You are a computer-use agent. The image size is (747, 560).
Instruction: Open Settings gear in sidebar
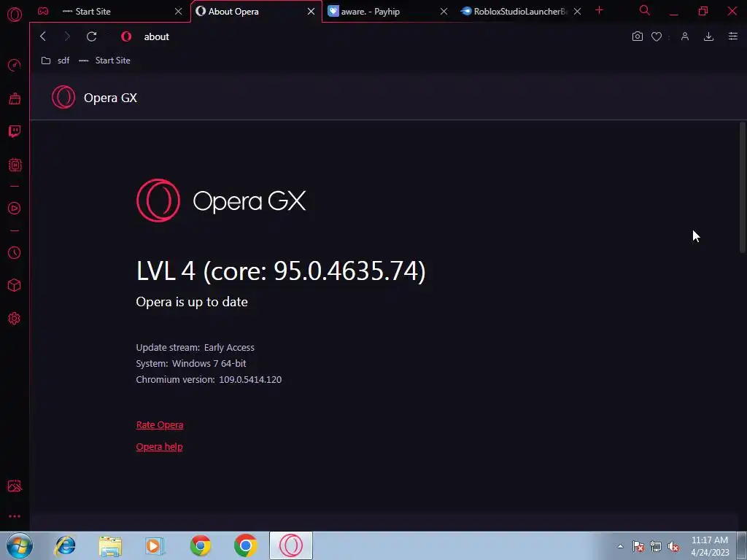coord(15,319)
